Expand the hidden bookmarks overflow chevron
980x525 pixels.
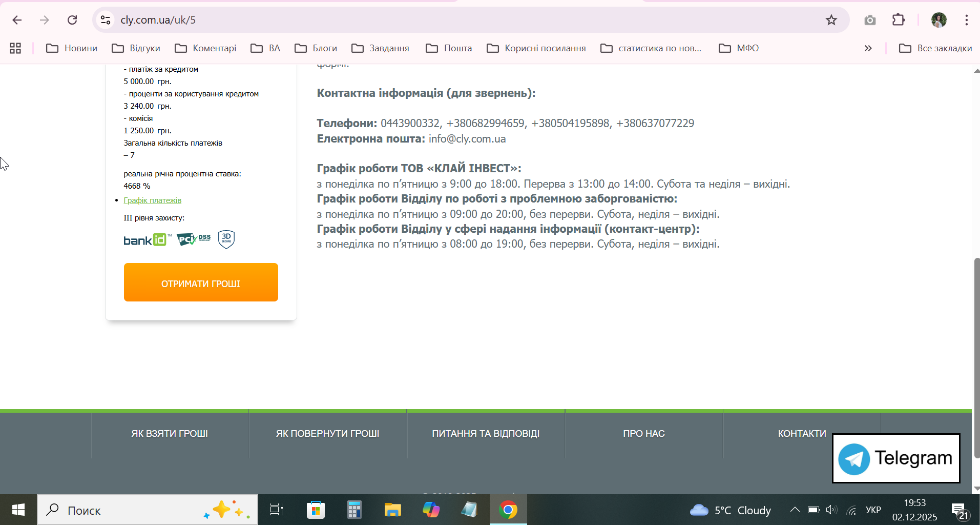(868, 48)
